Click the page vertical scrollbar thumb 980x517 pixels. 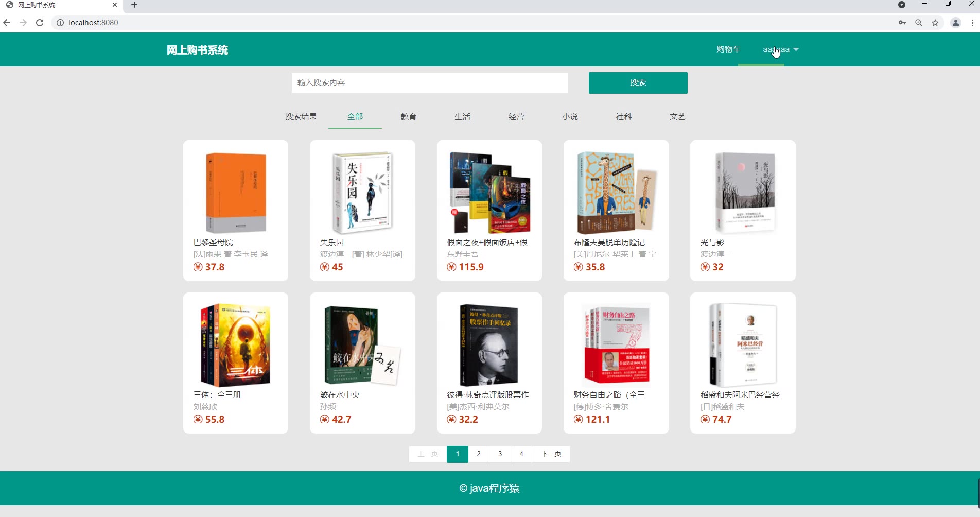pos(978,493)
